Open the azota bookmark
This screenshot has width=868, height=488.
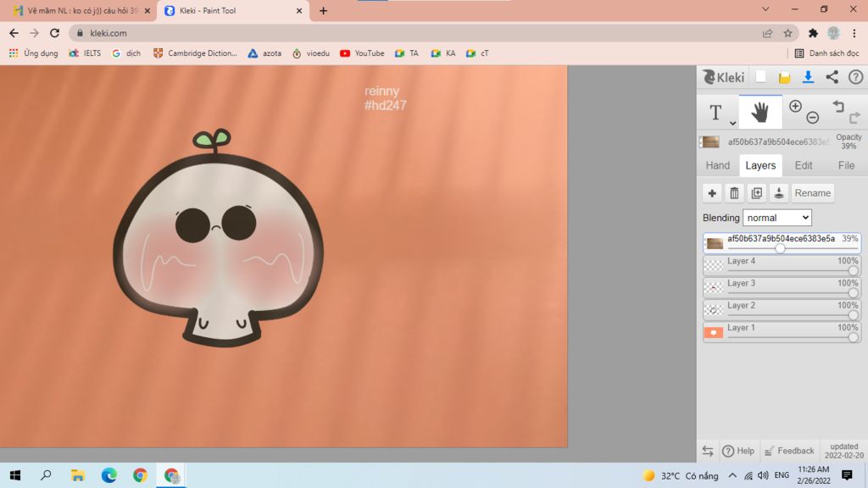pos(264,53)
